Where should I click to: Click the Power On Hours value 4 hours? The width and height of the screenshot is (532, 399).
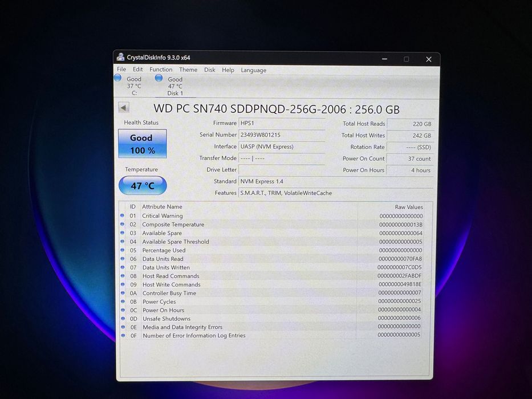click(x=410, y=170)
